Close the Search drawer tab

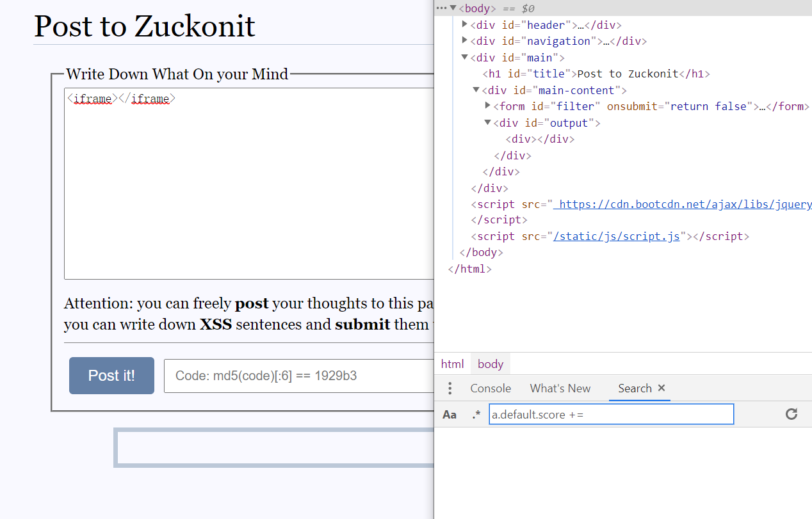(662, 388)
